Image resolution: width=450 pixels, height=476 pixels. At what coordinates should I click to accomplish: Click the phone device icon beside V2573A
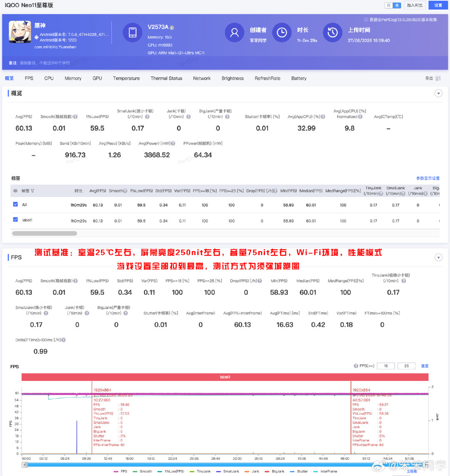132,32
